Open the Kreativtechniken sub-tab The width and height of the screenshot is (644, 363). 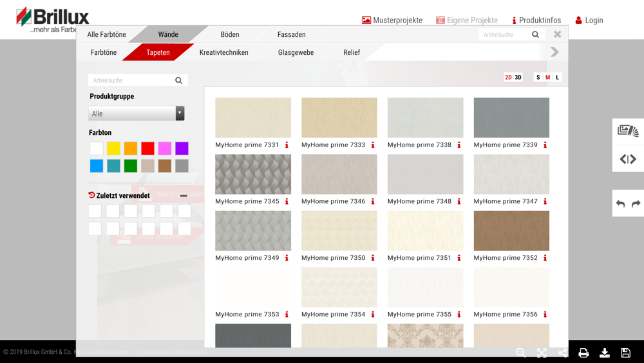[224, 52]
